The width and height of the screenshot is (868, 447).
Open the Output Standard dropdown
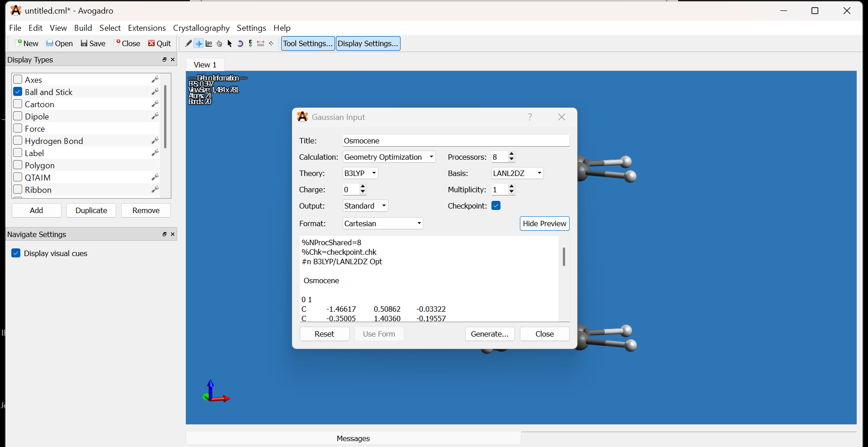pyautogui.click(x=365, y=206)
